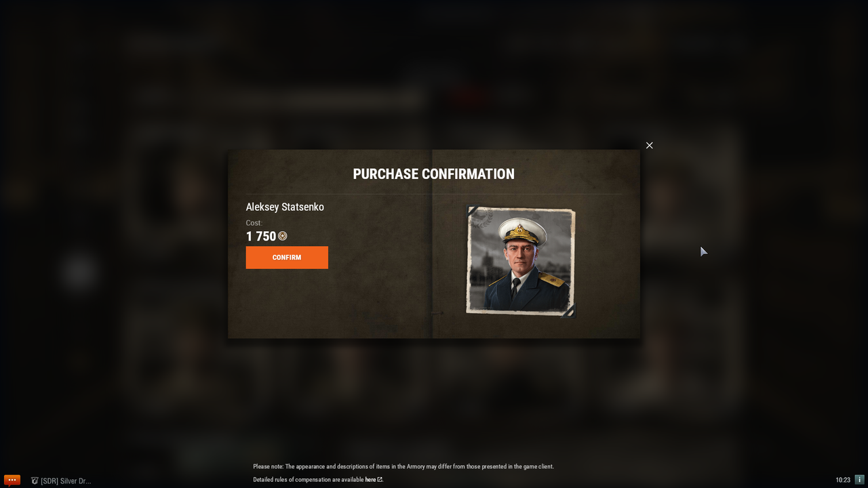This screenshot has width=868, height=488.
Task: Open the 'here' compensation rules link
Action: click(370, 479)
